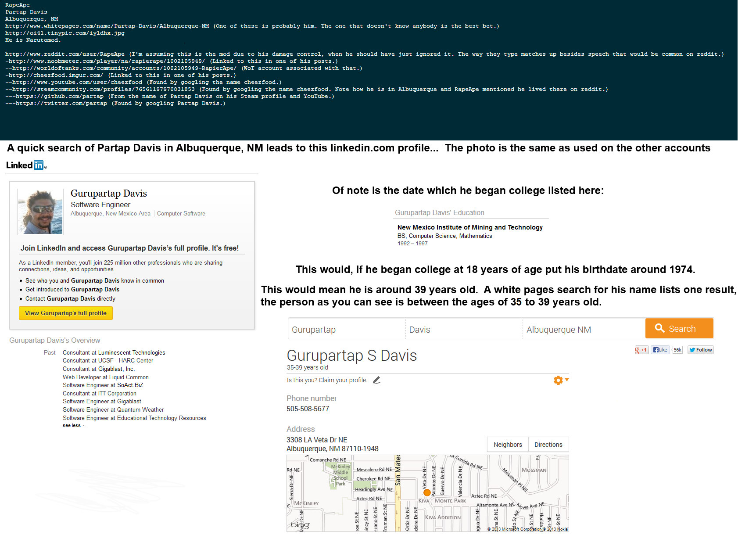
Task: Open the Educational Technology Resources link
Action: [x=161, y=418]
